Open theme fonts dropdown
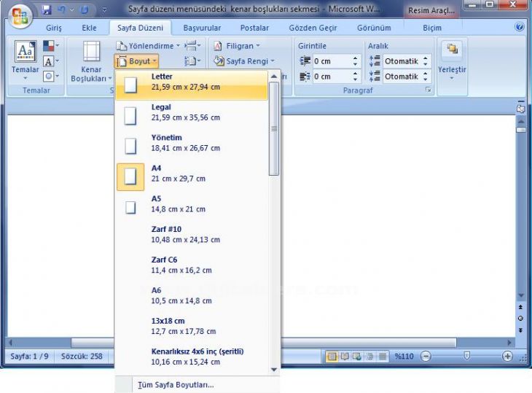 [x=51, y=61]
